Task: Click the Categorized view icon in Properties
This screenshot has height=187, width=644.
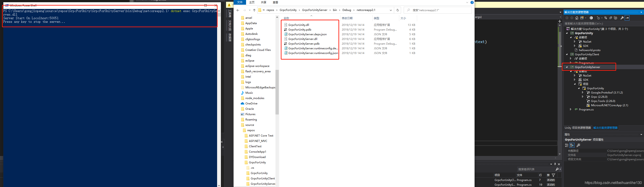Action: coord(567,145)
